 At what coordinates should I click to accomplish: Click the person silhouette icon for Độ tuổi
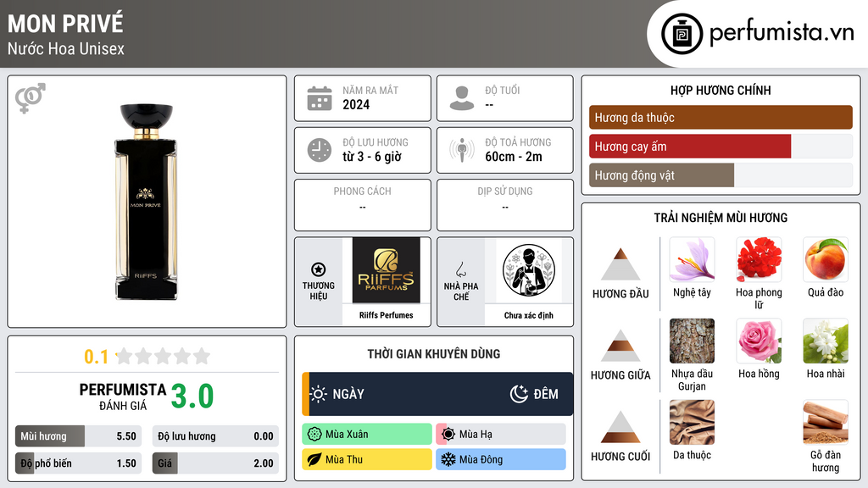coord(462,98)
